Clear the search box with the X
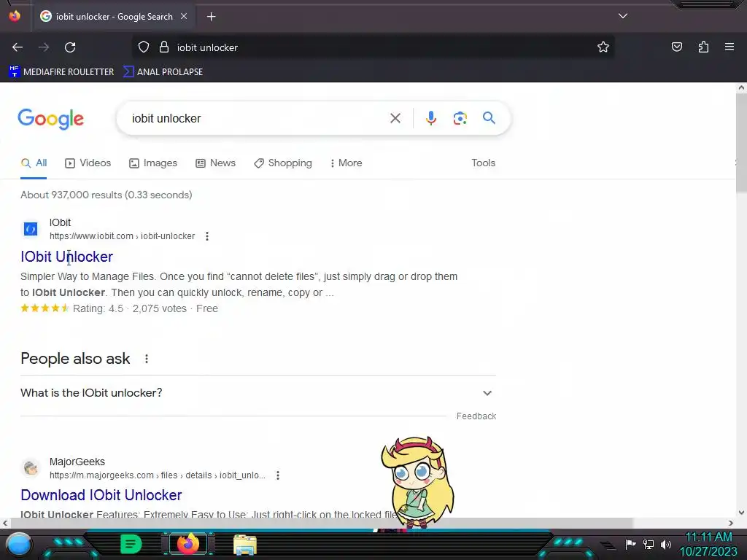This screenshot has height=560, width=747. pyautogui.click(x=395, y=118)
